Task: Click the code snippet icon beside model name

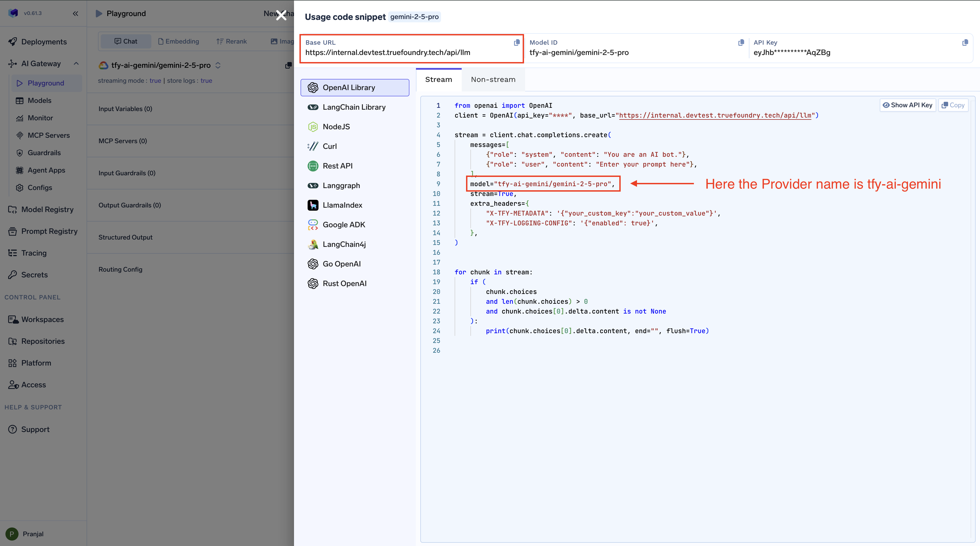Action: (288, 65)
